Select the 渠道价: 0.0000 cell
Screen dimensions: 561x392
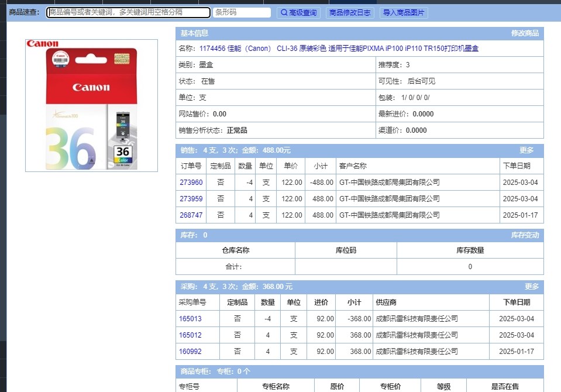(x=460, y=130)
